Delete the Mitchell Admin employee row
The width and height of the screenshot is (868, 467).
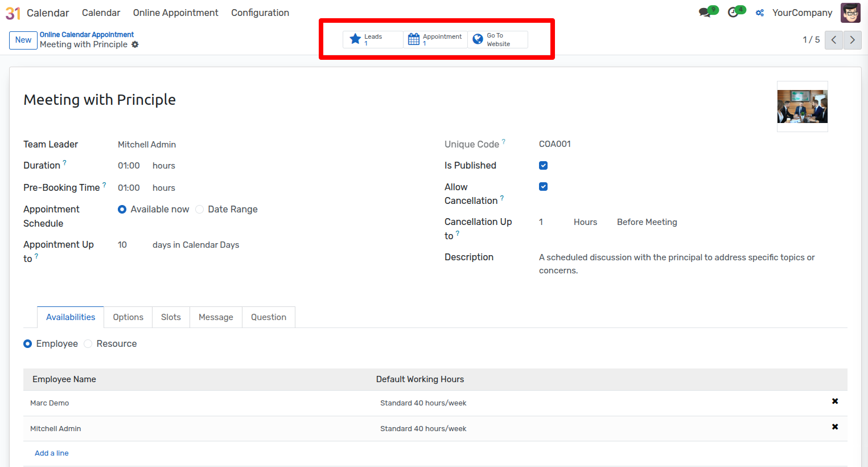click(x=834, y=427)
